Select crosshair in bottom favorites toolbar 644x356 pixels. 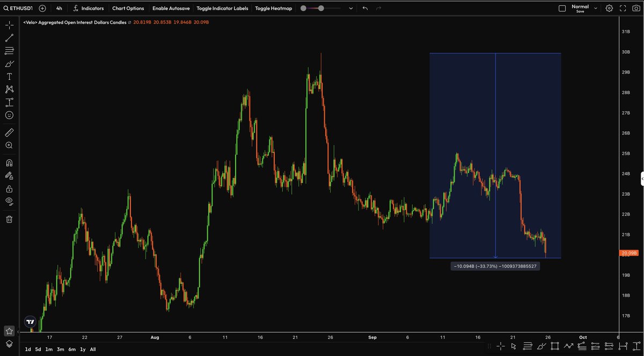pos(500,346)
